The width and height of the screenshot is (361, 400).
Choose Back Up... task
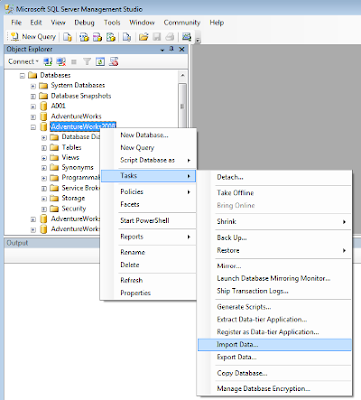click(232, 238)
